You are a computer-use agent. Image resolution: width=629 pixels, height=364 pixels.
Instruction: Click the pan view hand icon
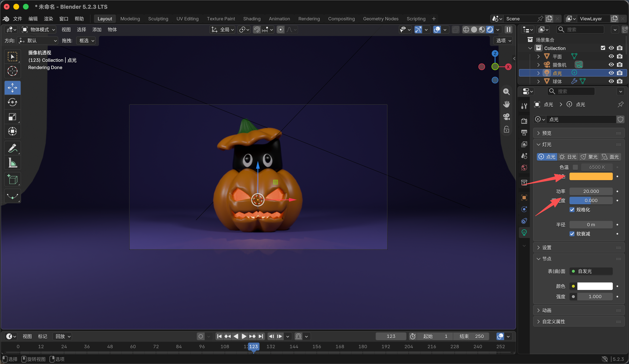click(x=506, y=104)
